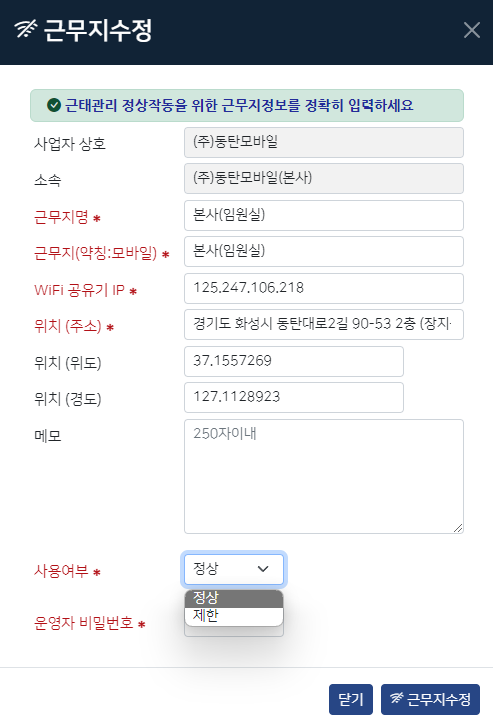Image resolution: width=493 pixels, height=728 pixels.
Task: Click the 닫기 button
Action: [351, 699]
